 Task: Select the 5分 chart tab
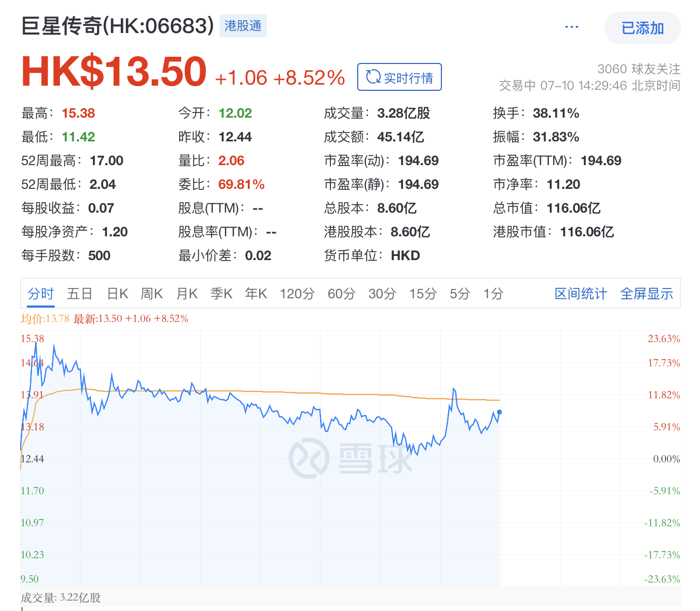460,294
